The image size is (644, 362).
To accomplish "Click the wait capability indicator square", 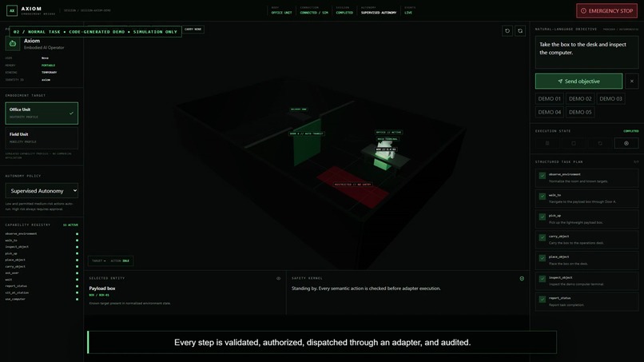I will point(77,280).
